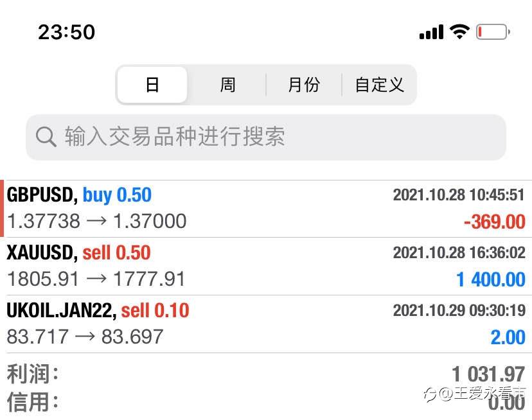Tap the 利润 profit summary row

[x=265, y=373]
